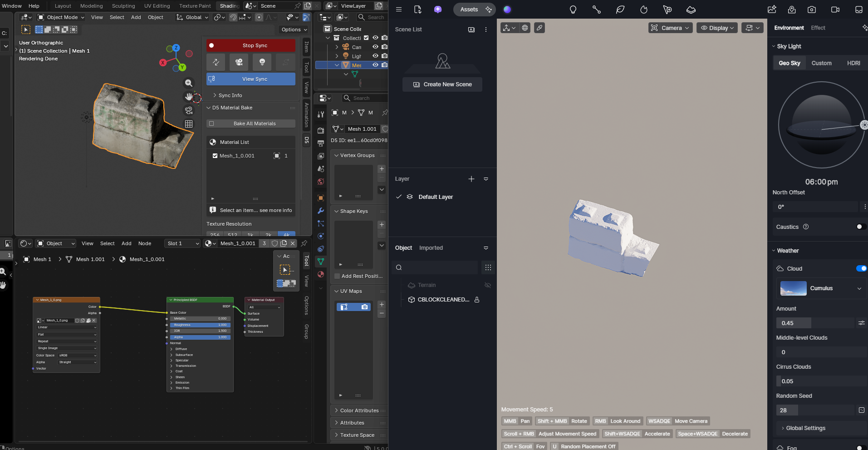Screen dimensions: 868x450
Task: Click Create New Scene button
Action: [442, 84]
